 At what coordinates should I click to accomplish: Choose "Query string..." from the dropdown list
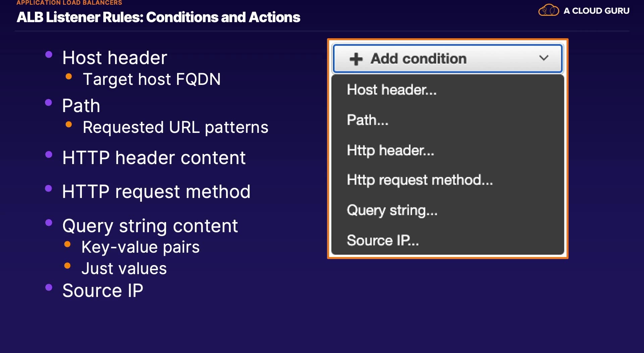point(392,210)
